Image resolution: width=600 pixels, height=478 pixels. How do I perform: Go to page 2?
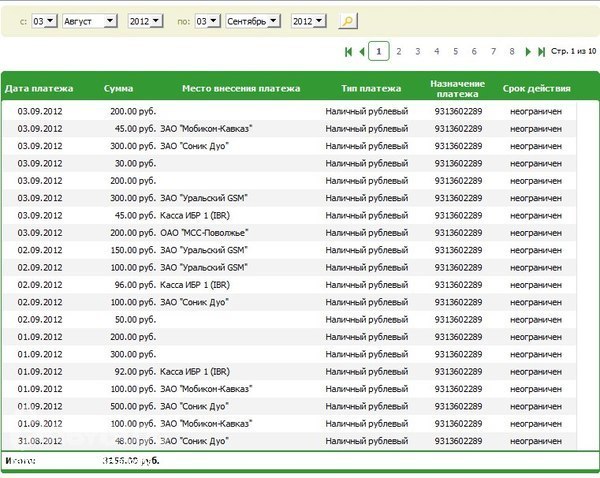[x=398, y=51]
